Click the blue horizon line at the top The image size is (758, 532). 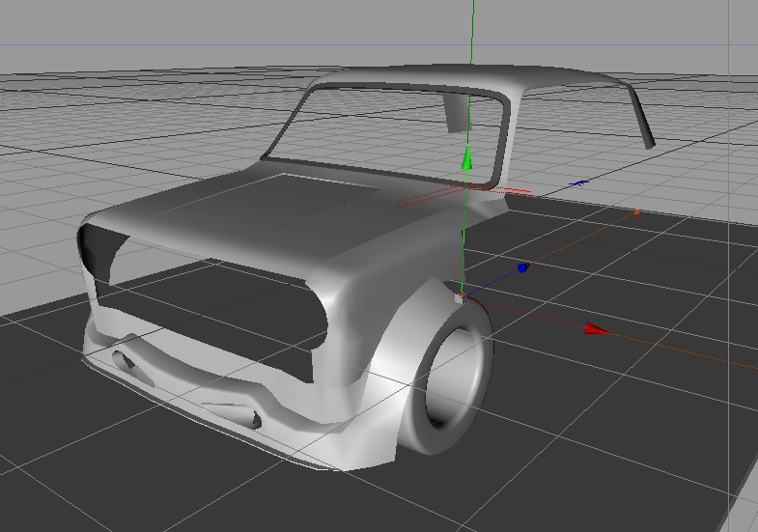coord(193,44)
